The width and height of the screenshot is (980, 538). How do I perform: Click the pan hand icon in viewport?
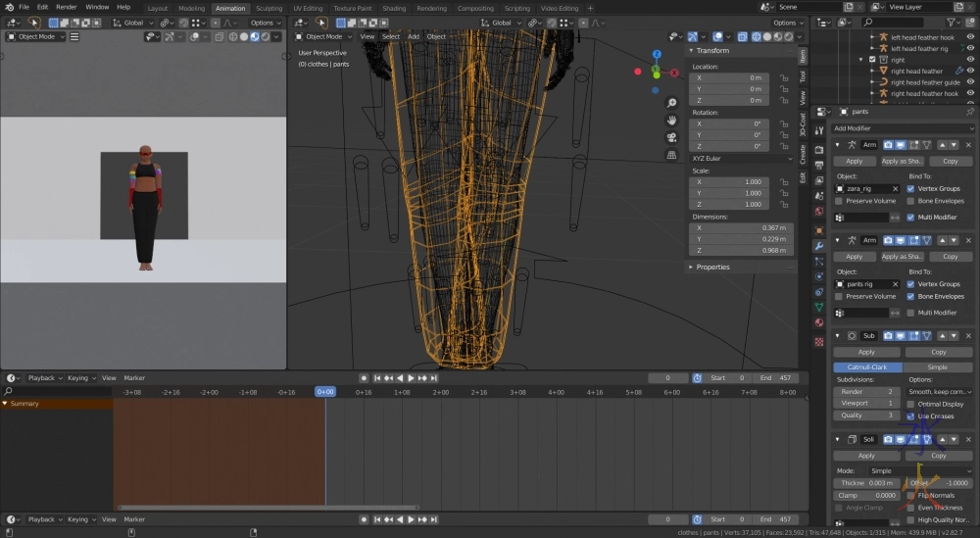[671, 121]
